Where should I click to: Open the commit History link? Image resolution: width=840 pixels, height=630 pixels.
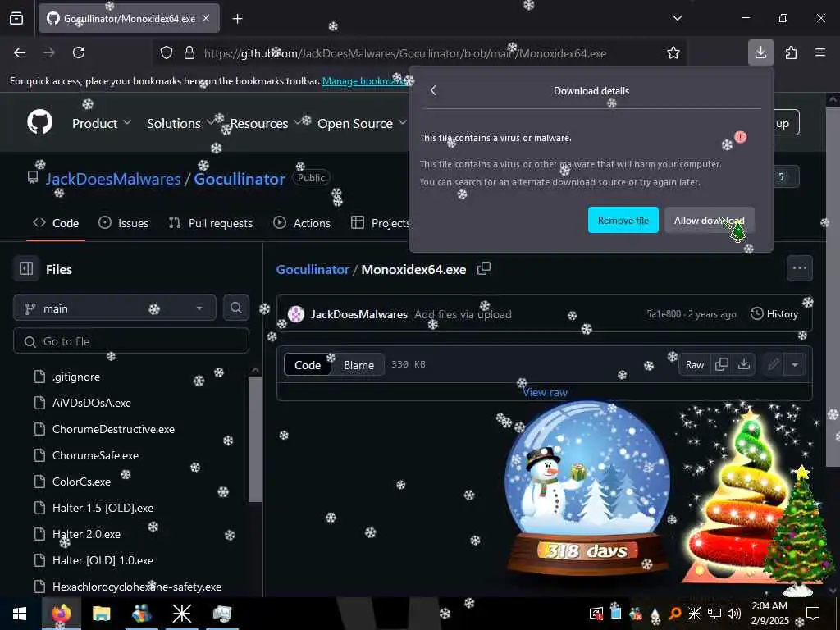(x=774, y=314)
